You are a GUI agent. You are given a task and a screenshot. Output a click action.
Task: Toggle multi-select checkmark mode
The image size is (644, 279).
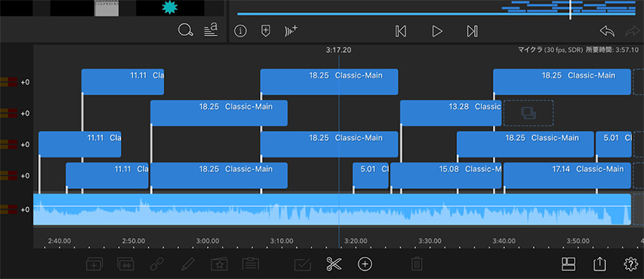pyautogui.click(x=303, y=264)
